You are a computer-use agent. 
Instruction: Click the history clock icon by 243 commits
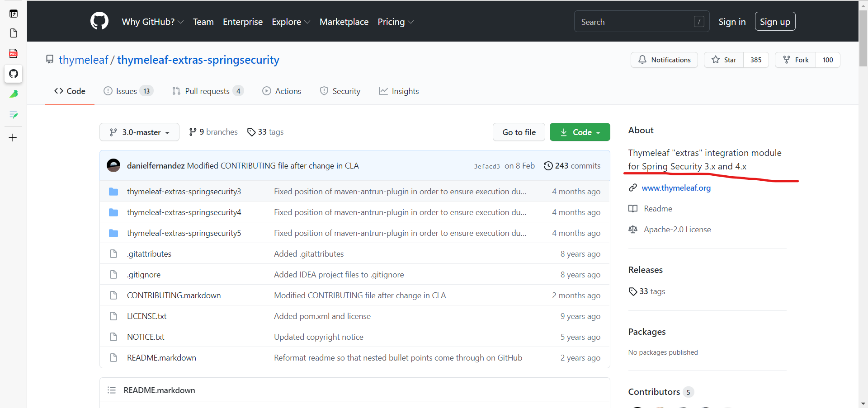click(x=548, y=166)
